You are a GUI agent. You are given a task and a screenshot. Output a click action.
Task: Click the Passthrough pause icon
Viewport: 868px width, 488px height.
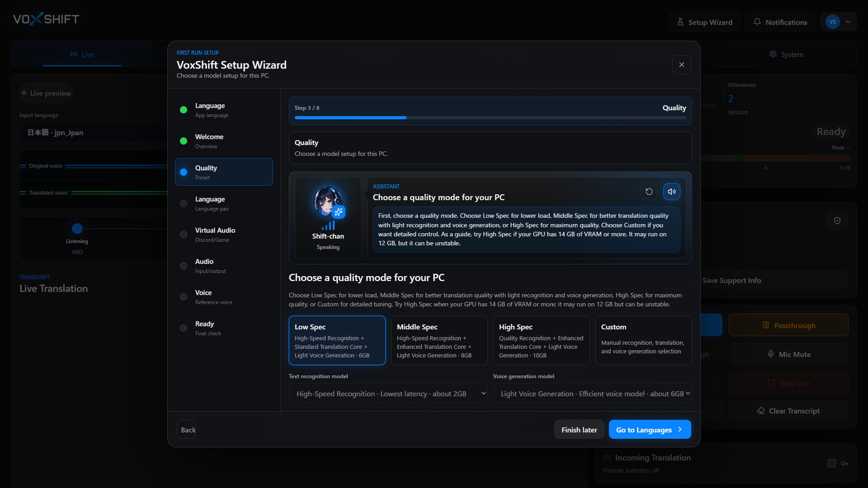[x=765, y=325]
